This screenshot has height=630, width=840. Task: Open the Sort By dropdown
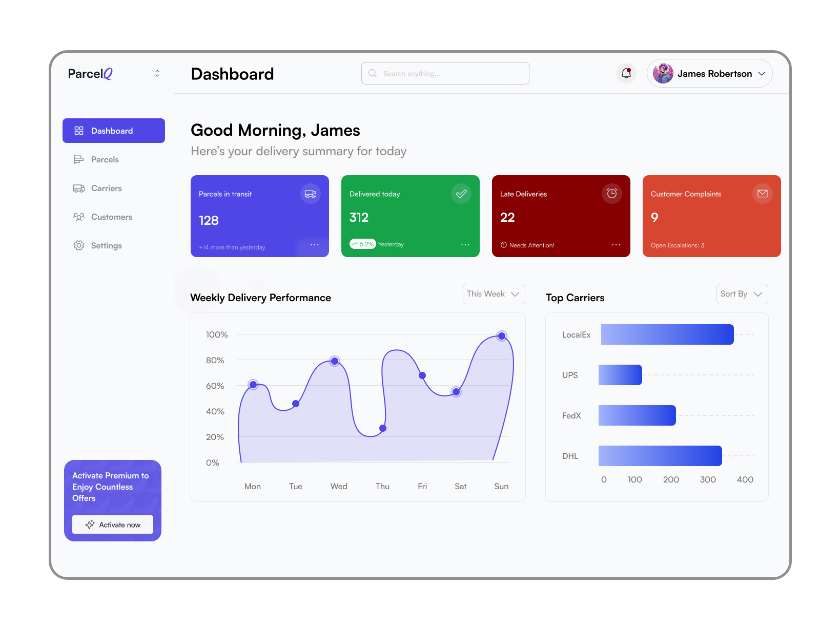click(741, 293)
